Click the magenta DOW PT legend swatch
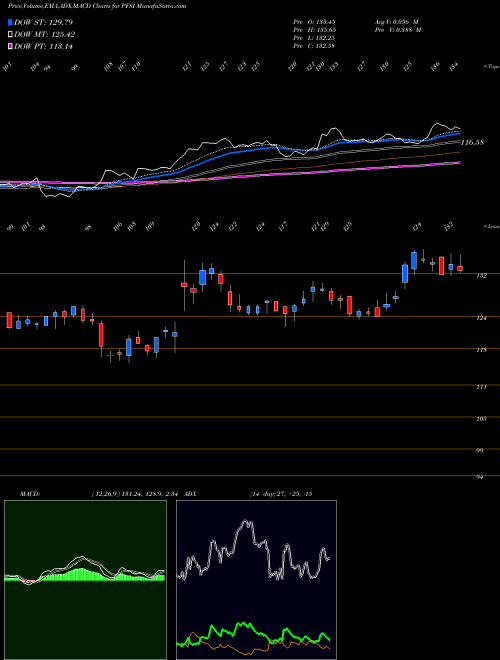The image size is (500, 660). coord(11,46)
